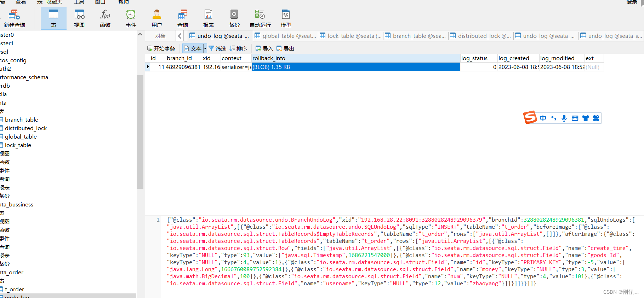
Task: Click the Export (导出) button
Action: point(285,48)
